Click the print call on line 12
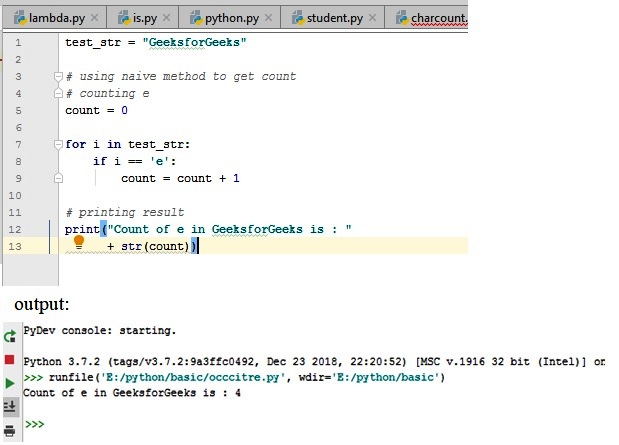 click(x=208, y=229)
